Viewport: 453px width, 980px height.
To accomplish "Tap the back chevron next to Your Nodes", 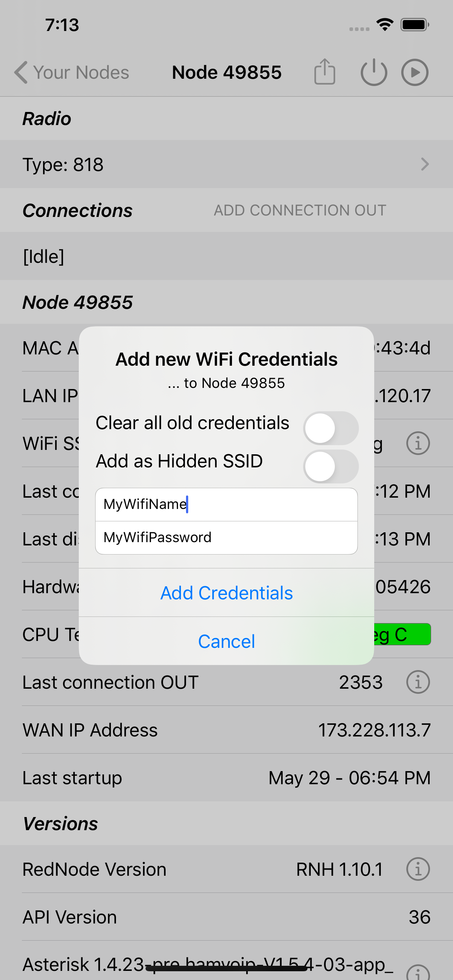I will (21, 72).
